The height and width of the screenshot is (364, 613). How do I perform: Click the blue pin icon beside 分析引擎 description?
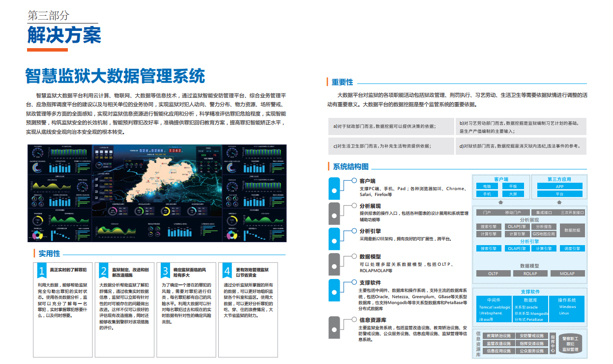(335, 238)
